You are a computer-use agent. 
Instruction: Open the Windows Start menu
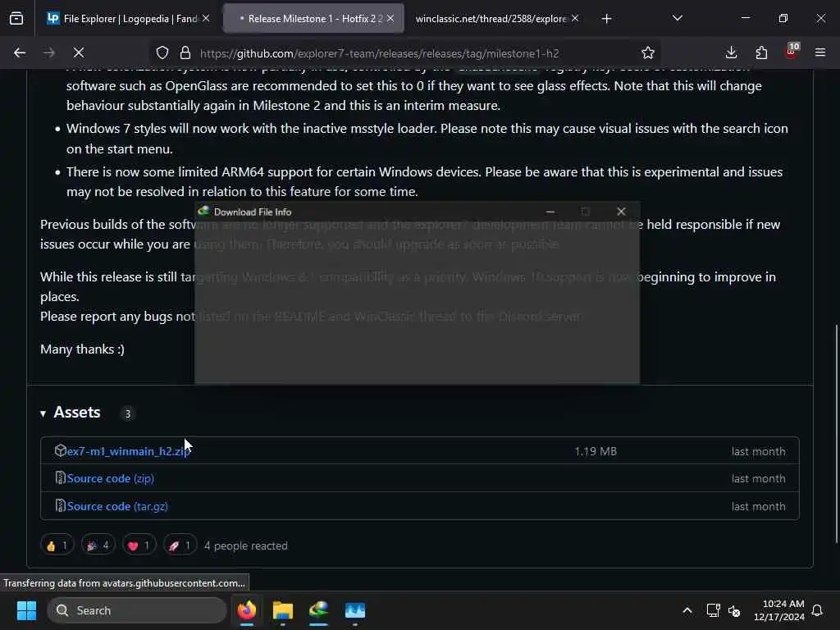[26, 610]
